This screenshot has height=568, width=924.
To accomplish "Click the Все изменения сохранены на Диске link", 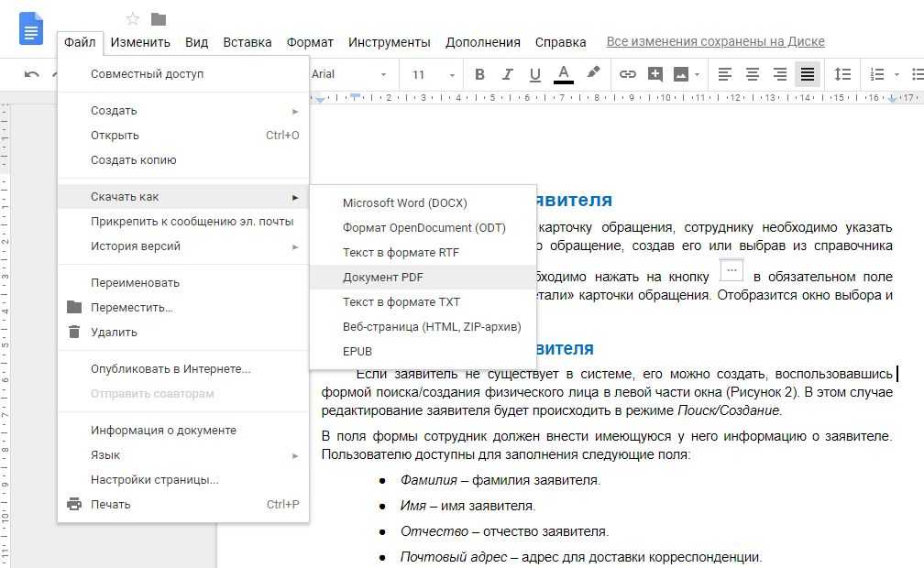I will click(715, 41).
